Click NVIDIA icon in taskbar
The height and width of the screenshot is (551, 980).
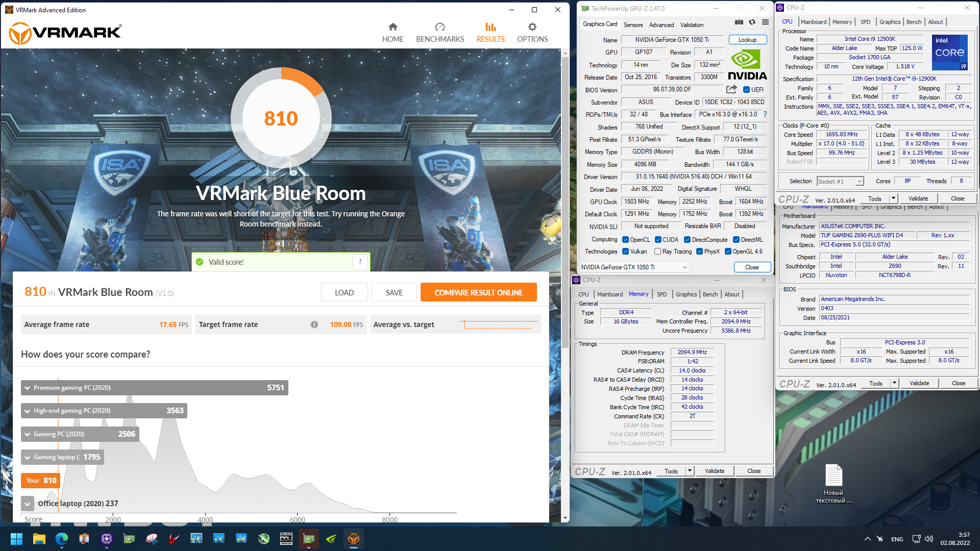tap(331, 539)
